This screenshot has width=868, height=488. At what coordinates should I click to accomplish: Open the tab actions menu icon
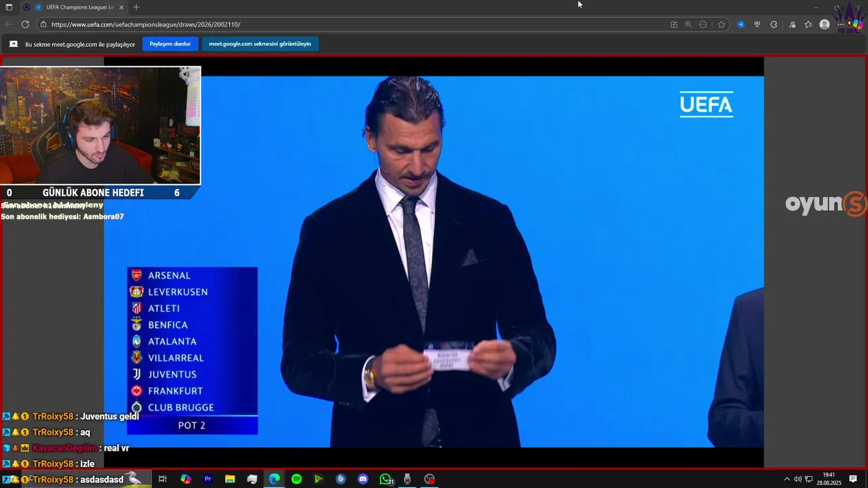[x=9, y=7]
